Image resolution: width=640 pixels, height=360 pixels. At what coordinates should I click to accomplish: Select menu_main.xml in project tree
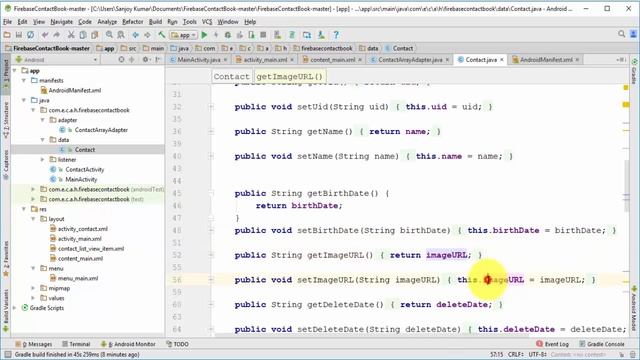78,278
